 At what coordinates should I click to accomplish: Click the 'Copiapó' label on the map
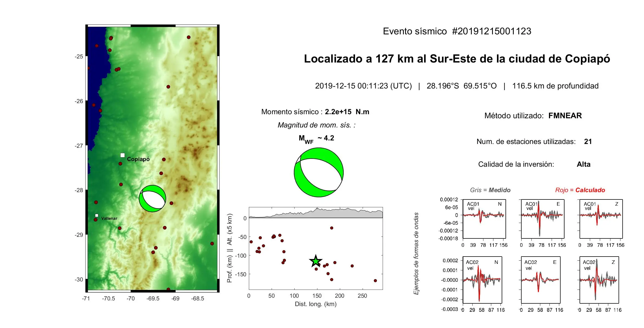click(x=138, y=159)
